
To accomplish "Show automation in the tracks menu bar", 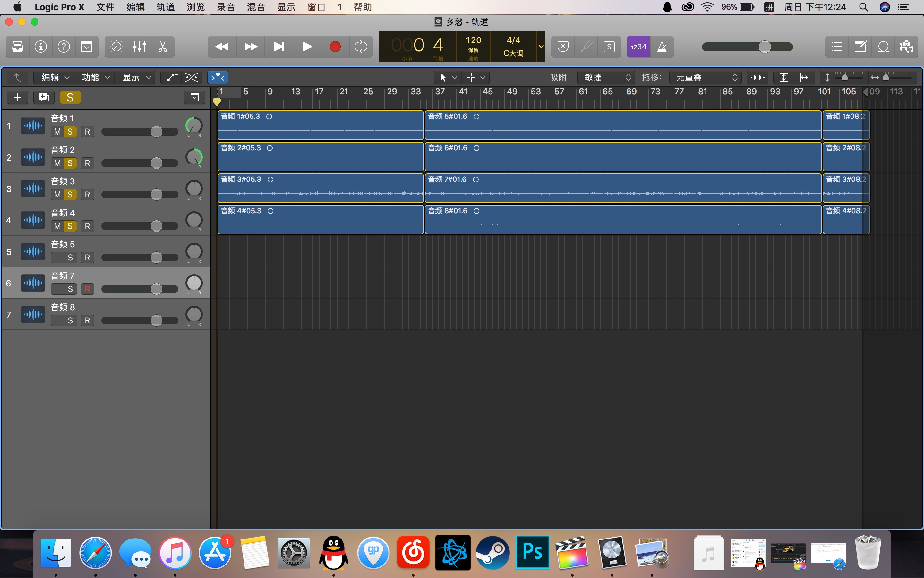I will [x=170, y=77].
